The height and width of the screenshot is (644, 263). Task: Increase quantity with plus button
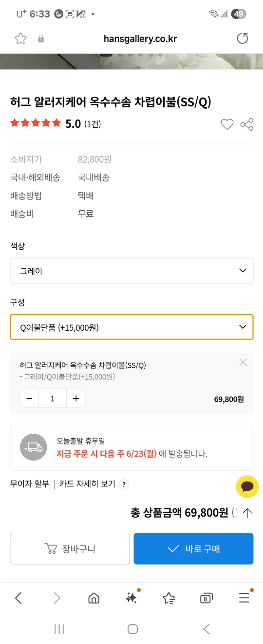click(76, 399)
